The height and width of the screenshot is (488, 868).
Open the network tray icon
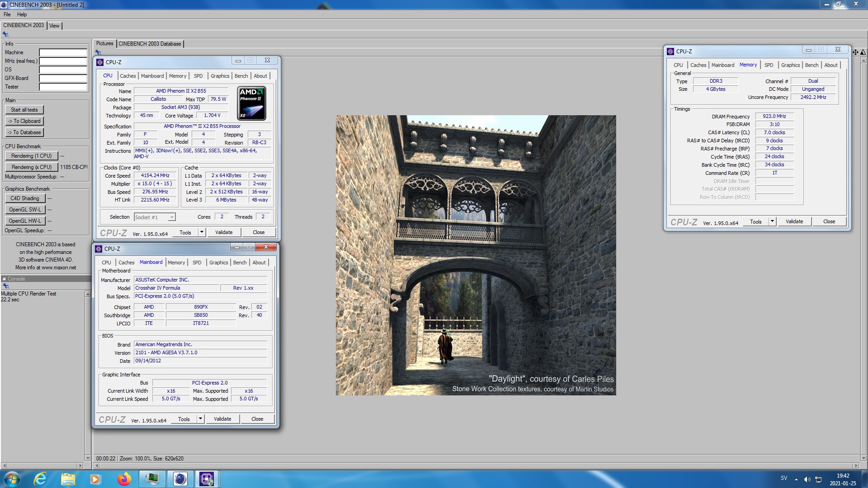click(818, 479)
